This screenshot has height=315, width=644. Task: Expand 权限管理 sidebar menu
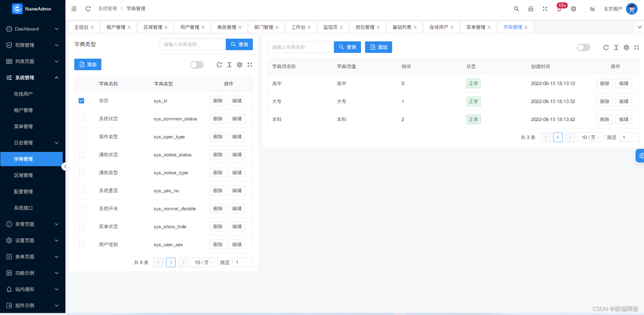33,45
